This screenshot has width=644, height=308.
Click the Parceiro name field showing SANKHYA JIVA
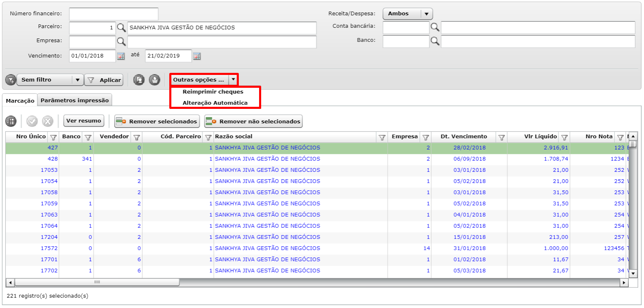tap(222, 28)
